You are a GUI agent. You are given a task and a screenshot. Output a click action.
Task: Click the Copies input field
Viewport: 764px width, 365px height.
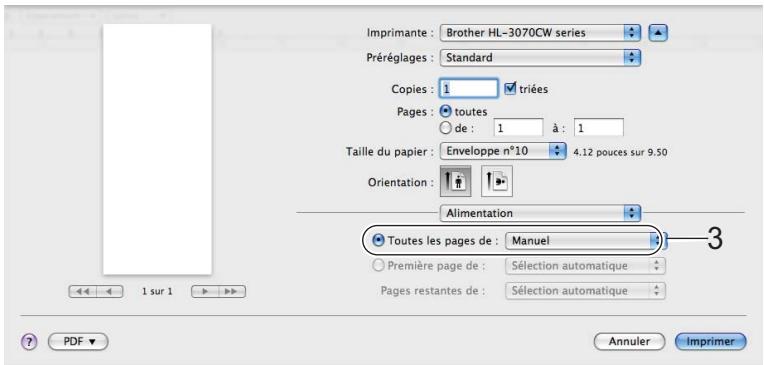pos(469,89)
